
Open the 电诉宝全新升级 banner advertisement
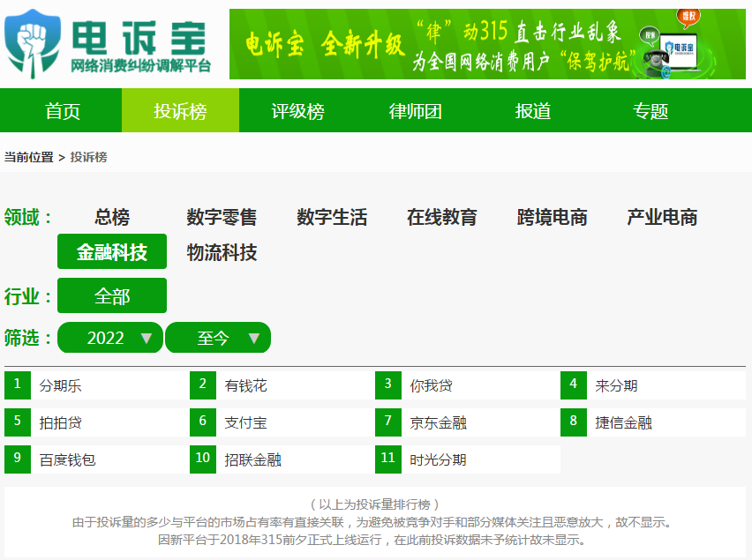pos(487,44)
